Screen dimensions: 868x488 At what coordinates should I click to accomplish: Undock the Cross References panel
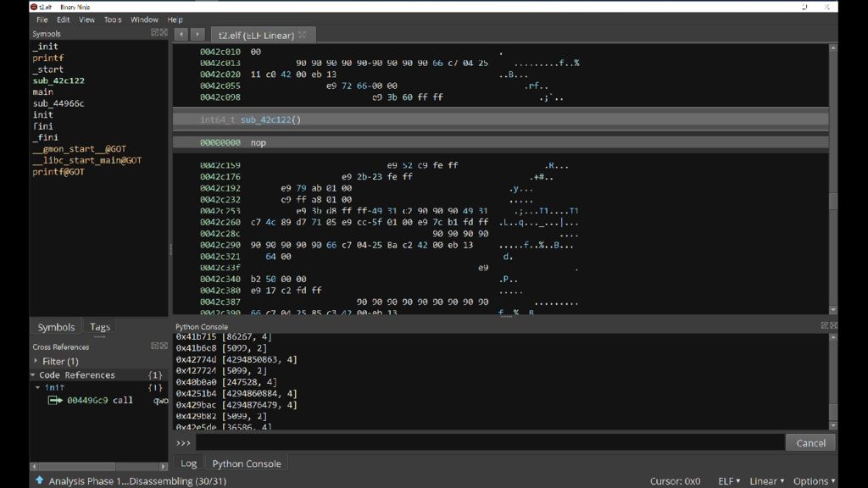[154, 346]
